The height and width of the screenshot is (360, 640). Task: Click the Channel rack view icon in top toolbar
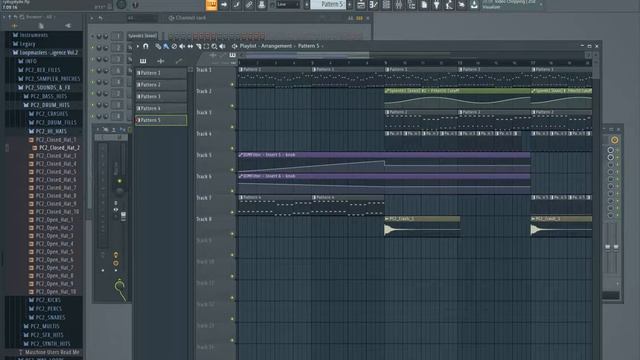point(386,5)
